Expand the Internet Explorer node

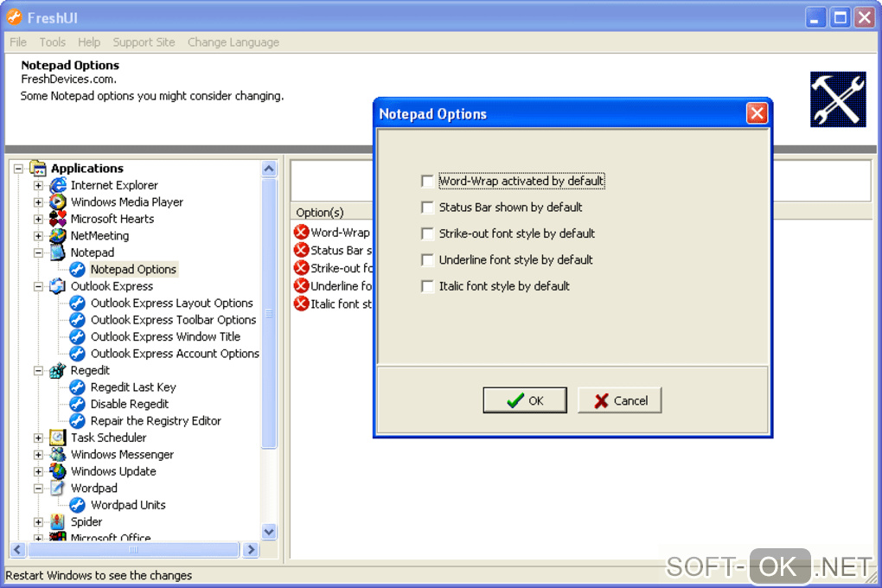point(38,185)
